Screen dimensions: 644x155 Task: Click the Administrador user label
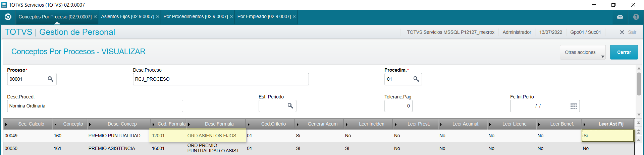(517, 32)
